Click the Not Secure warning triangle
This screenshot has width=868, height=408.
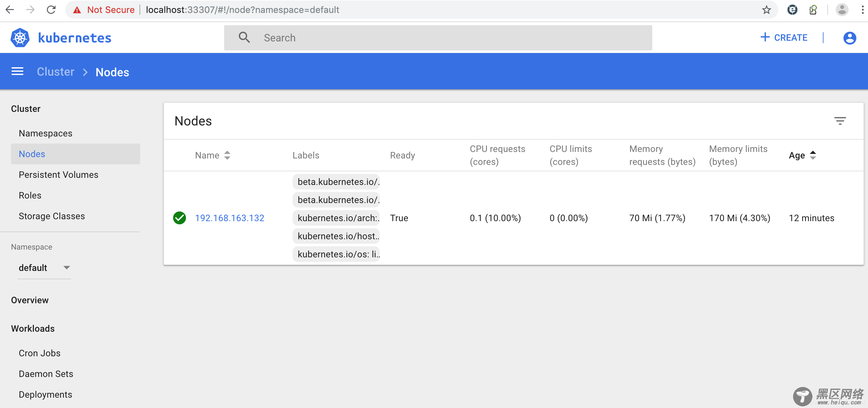(77, 10)
